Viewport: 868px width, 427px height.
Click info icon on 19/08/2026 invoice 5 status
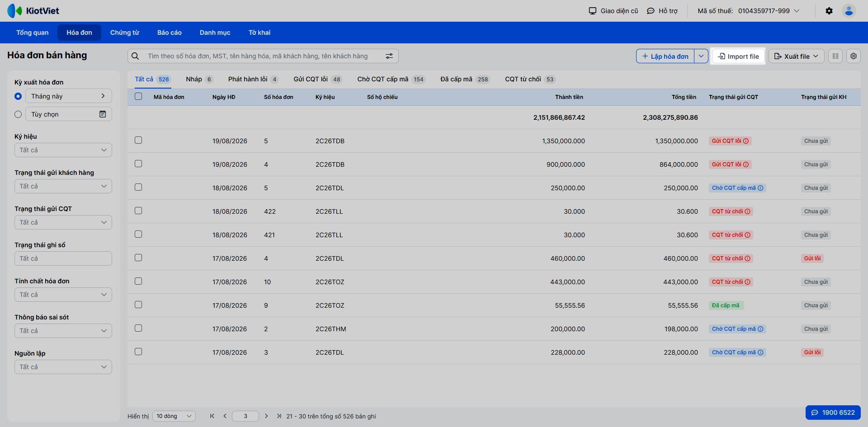(746, 141)
